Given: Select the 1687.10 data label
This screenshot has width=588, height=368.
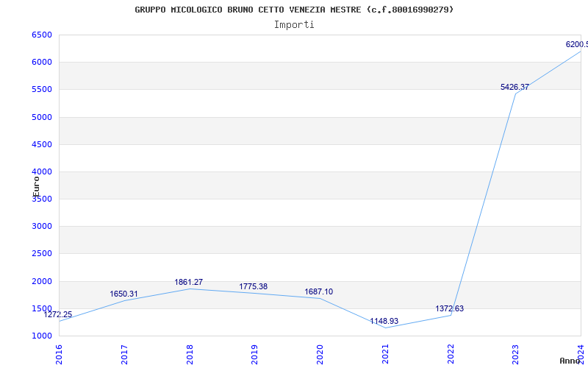Looking at the screenshot, I should coord(319,291).
